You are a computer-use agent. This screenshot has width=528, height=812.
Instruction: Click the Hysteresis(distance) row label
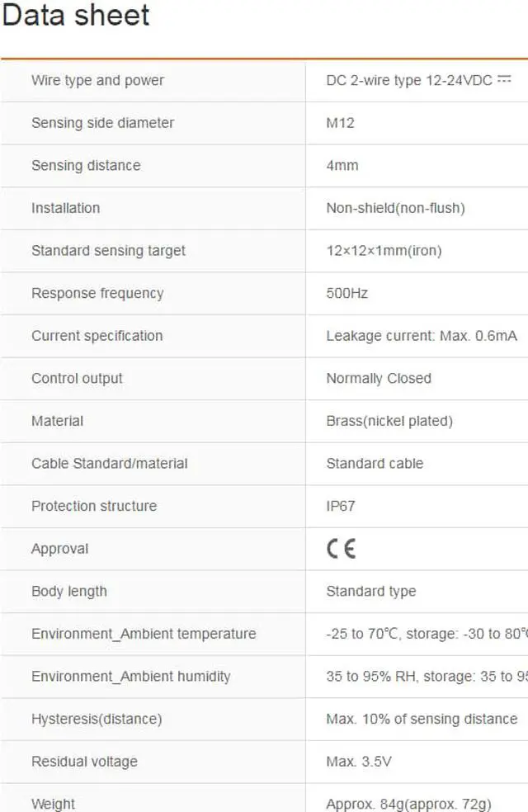pos(97,719)
